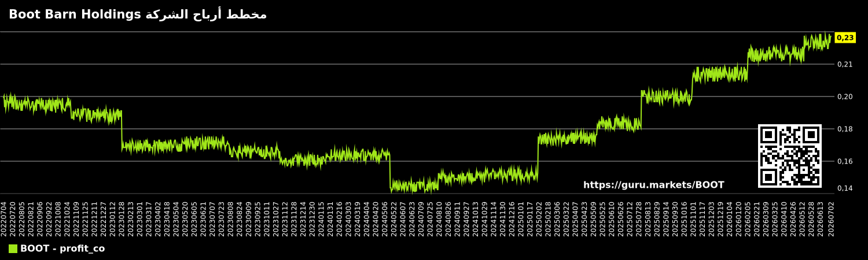The image size is (868, 260).
Task: Select the 20260702 date on x-axis
Action: (x=831, y=218)
